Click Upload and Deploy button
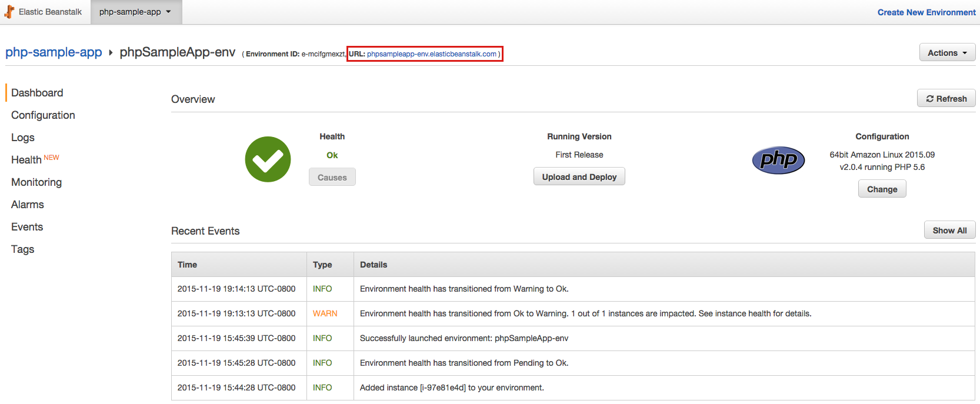The image size is (980, 404). coord(579,176)
